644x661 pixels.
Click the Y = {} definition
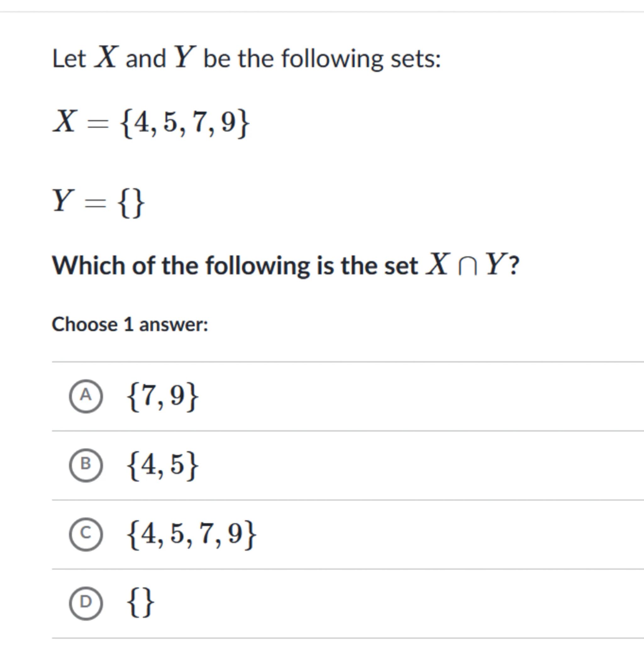coord(98,202)
